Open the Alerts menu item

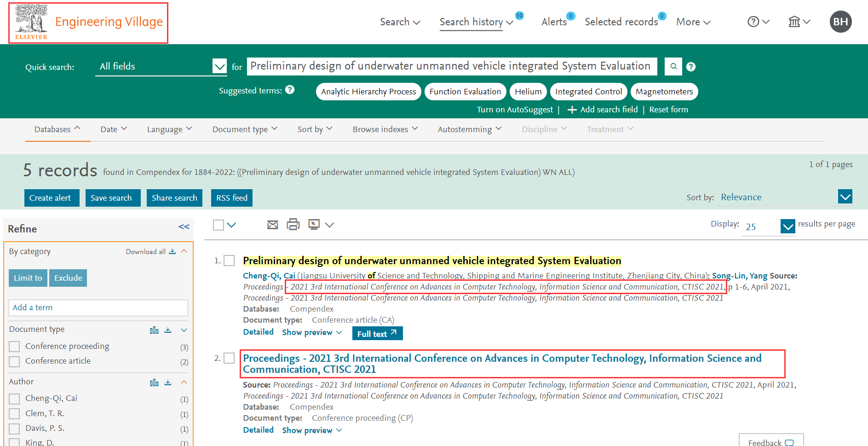554,22
